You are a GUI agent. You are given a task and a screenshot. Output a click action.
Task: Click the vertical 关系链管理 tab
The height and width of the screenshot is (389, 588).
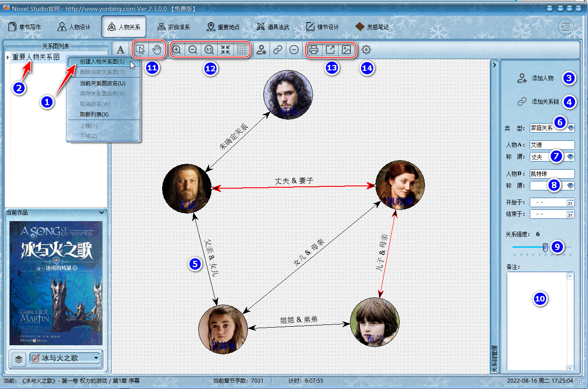click(x=495, y=358)
